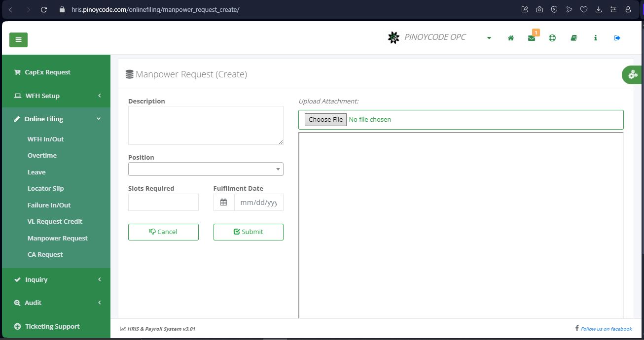This screenshot has width=644, height=340.
Task: Click the browser address bar URL
Action: click(155, 9)
